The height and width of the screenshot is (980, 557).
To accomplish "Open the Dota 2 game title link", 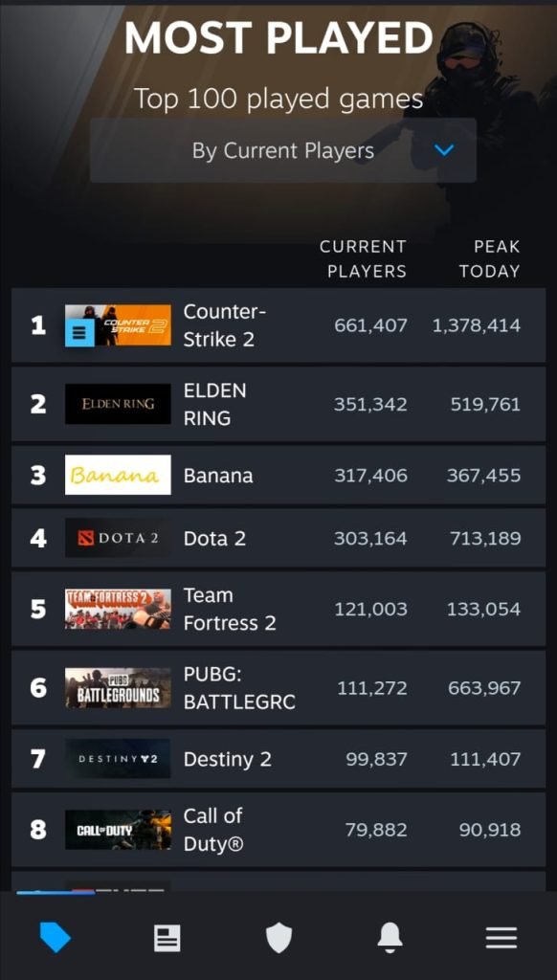I will pos(214,538).
